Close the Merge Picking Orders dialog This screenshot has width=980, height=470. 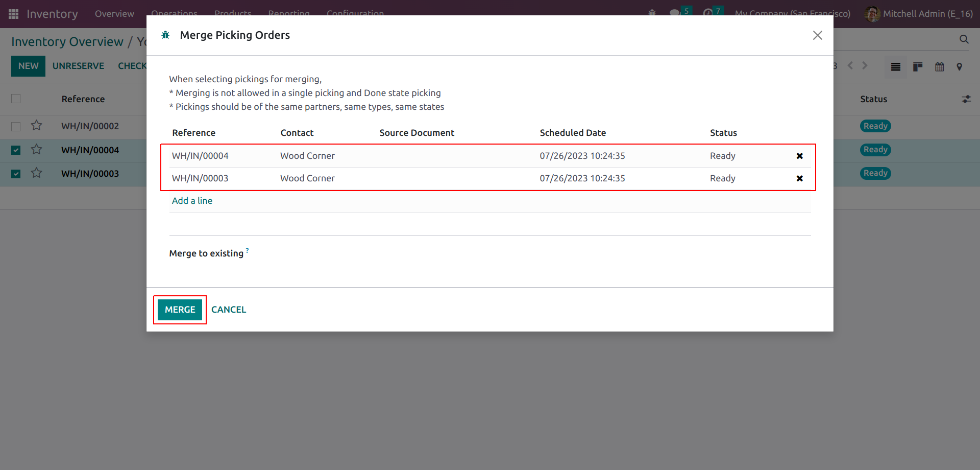(817, 35)
